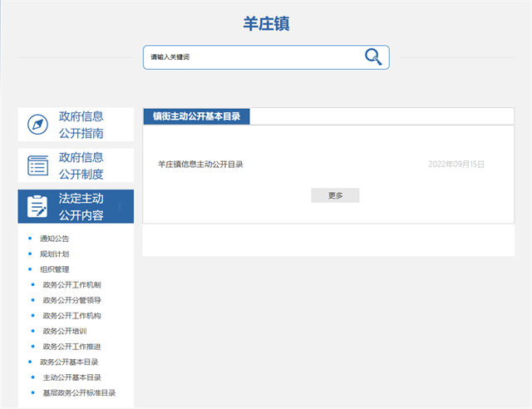532x409 pixels.
Task: Open 政务公开培训 in the sidebar
Action: coord(65,331)
